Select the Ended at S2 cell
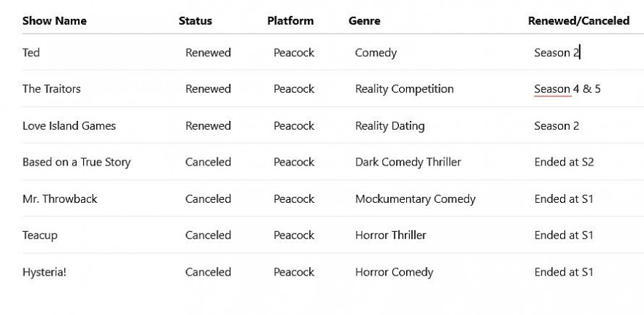 point(564,162)
